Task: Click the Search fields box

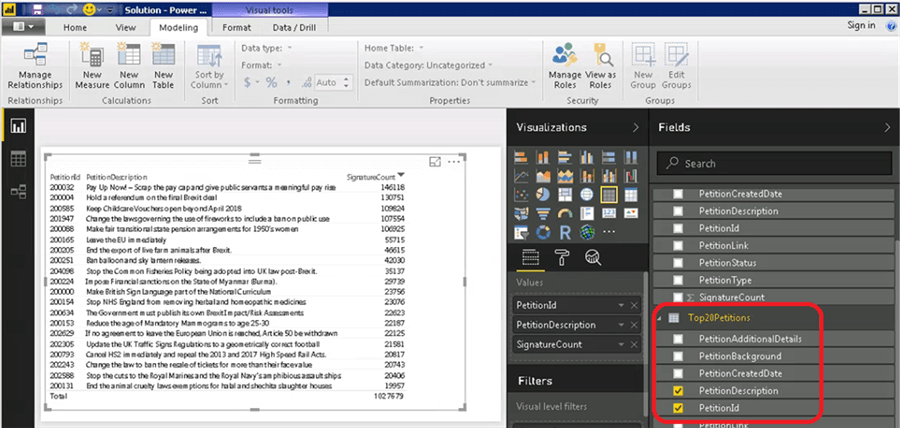Action: pos(774,164)
